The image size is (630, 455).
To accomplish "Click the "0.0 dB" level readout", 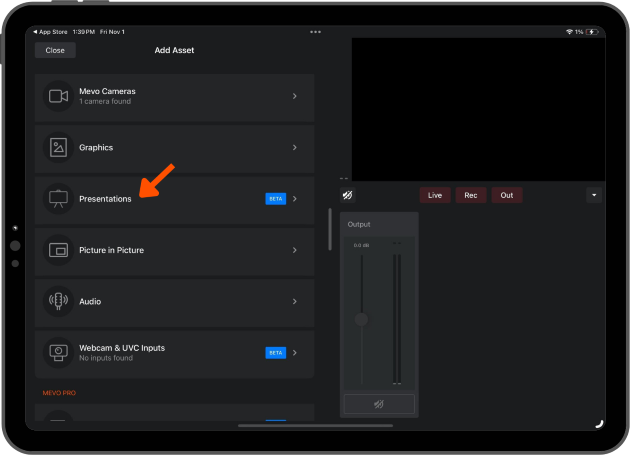I will [x=361, y=245].
